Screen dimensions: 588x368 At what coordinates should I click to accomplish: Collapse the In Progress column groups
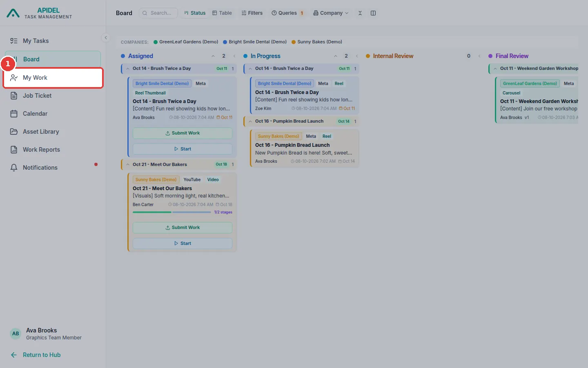coord(336,56)
